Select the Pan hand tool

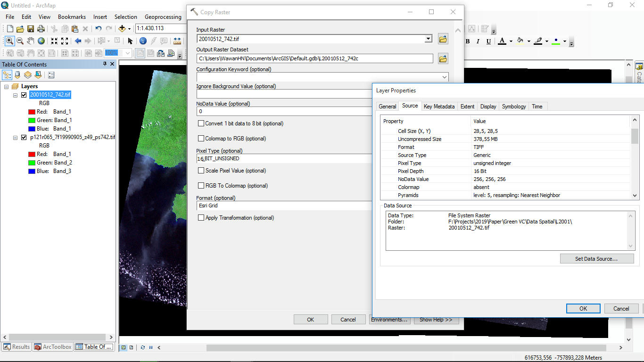[31, 41]
